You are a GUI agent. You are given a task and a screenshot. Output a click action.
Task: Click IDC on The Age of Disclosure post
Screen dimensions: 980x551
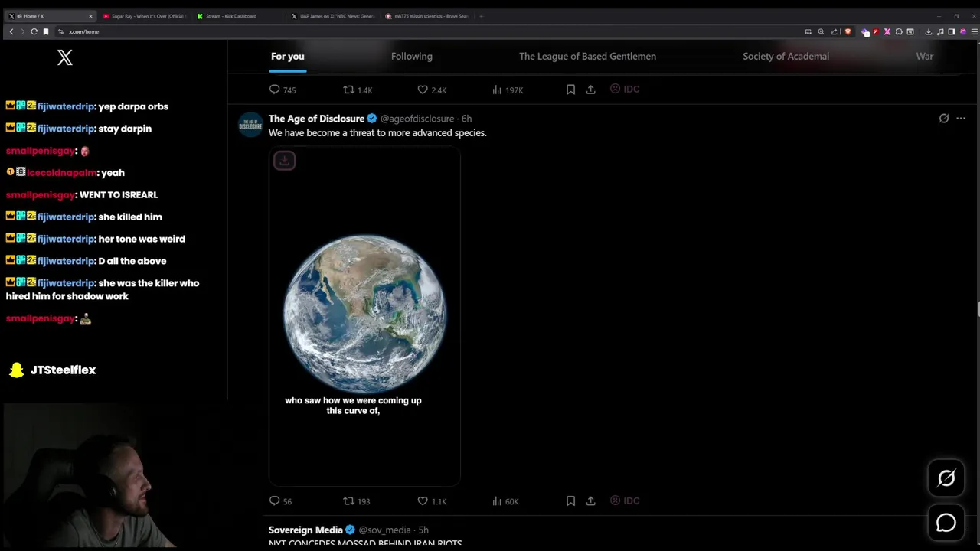(x=625, y=500)
